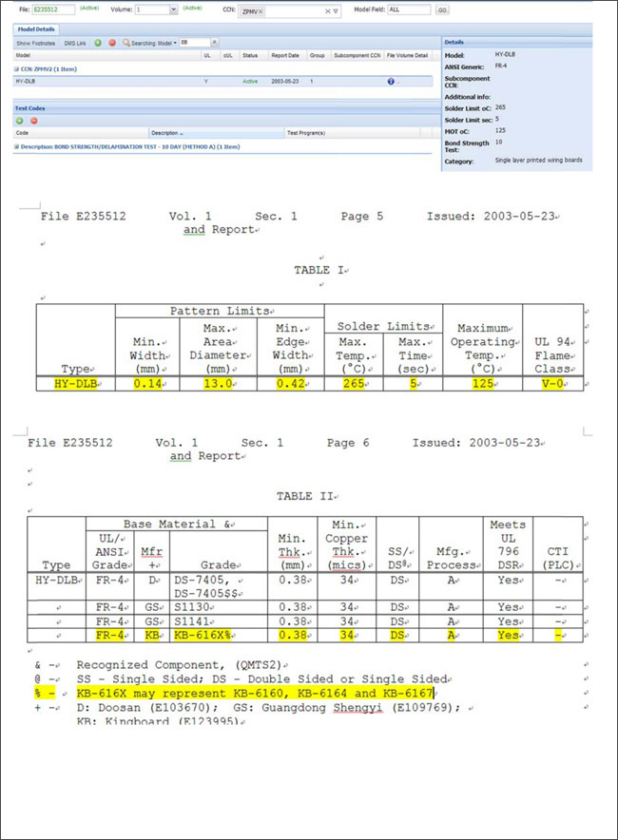Click the Show Footnotes button
This screenshot has height=840, width=618.
tap(35, 44)
